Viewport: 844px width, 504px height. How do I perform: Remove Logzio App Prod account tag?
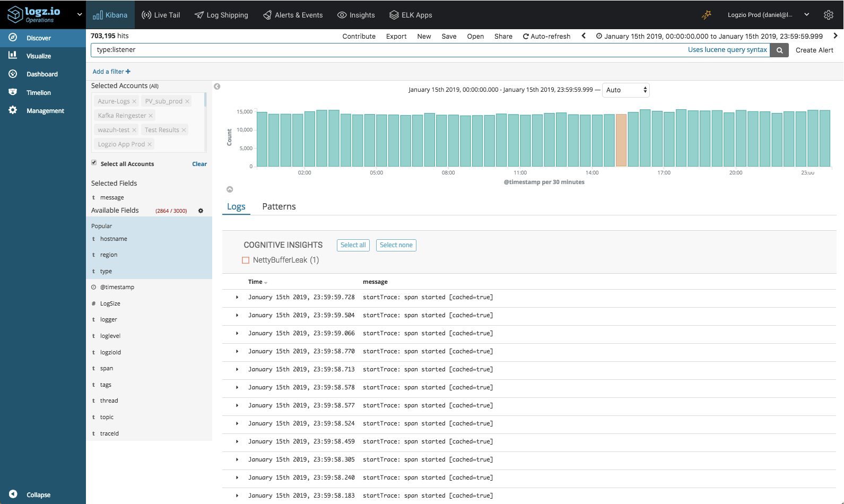150,144
